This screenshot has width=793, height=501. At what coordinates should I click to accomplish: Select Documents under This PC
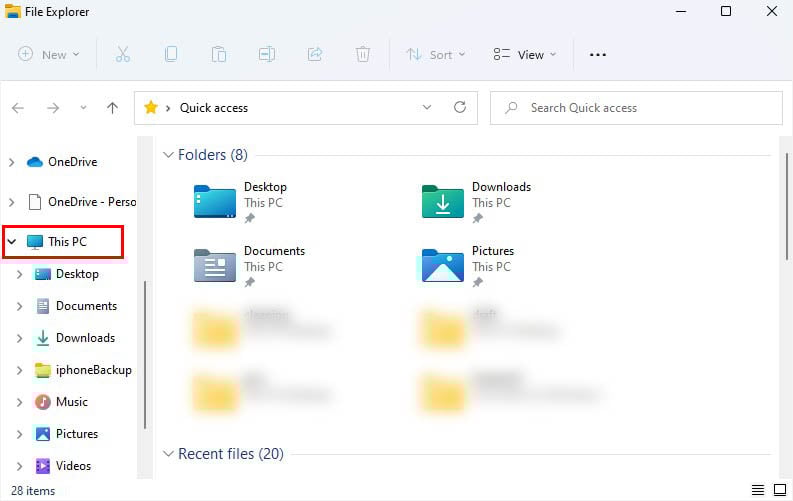coord(76,306)
